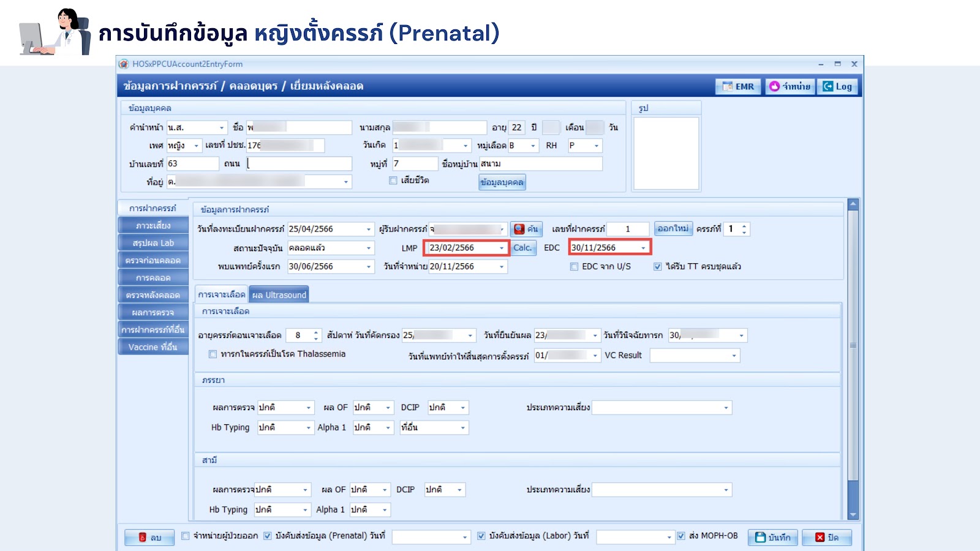Open the EMR button
Screen dimensions: 980x551
tap(738, 86)
